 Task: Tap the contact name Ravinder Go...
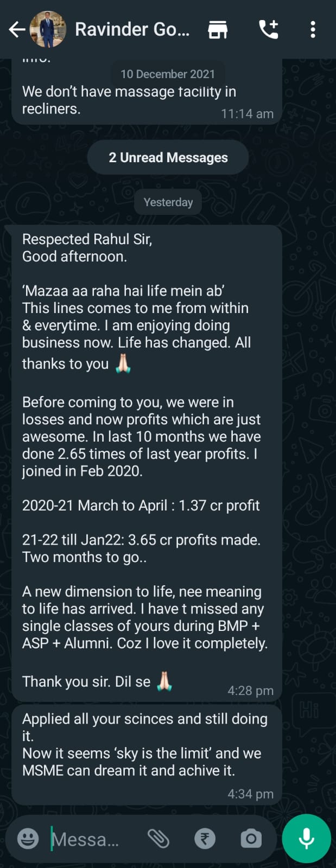132,29
